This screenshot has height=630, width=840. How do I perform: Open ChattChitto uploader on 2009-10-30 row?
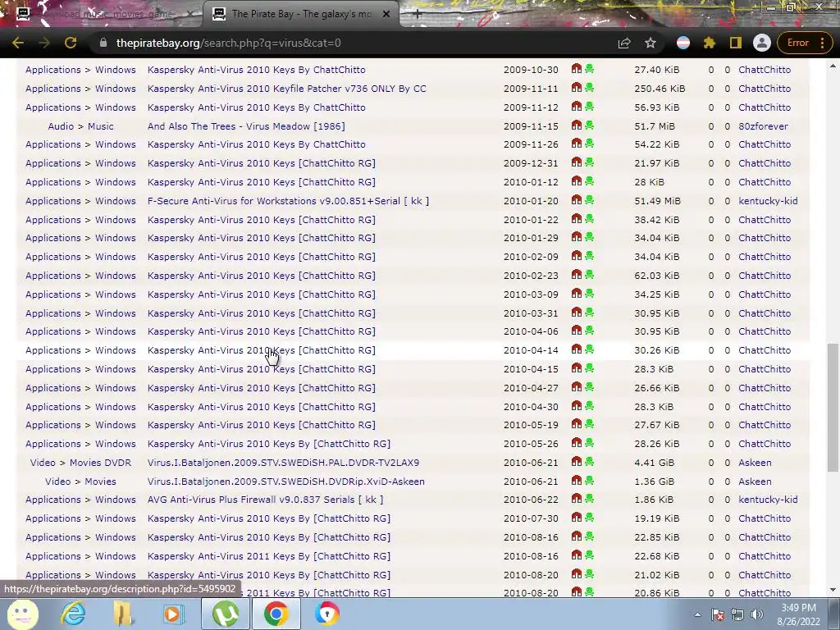click(765, 70)
